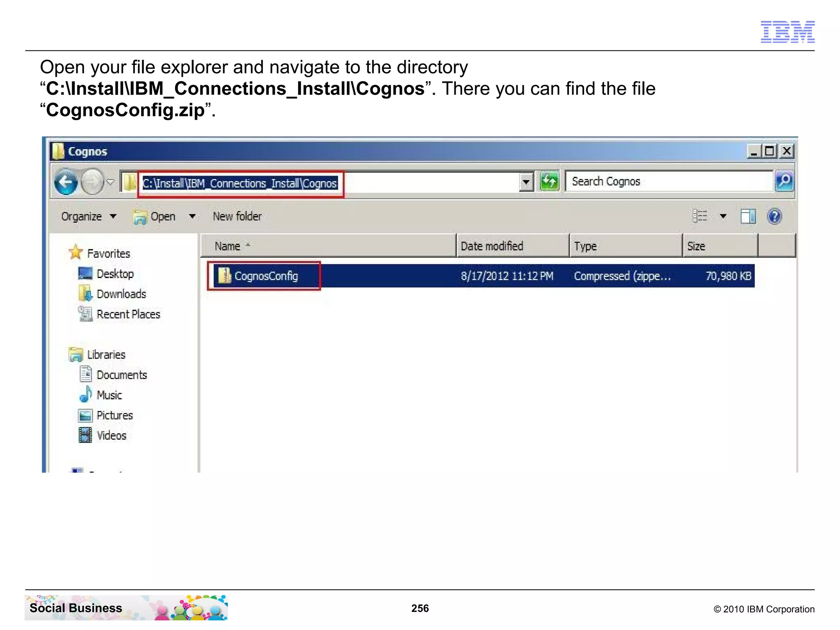Click the Forward navigation arrow
The height and width of the screenshot is (630, 840).
pyautogui.click(x=92, y=182)
